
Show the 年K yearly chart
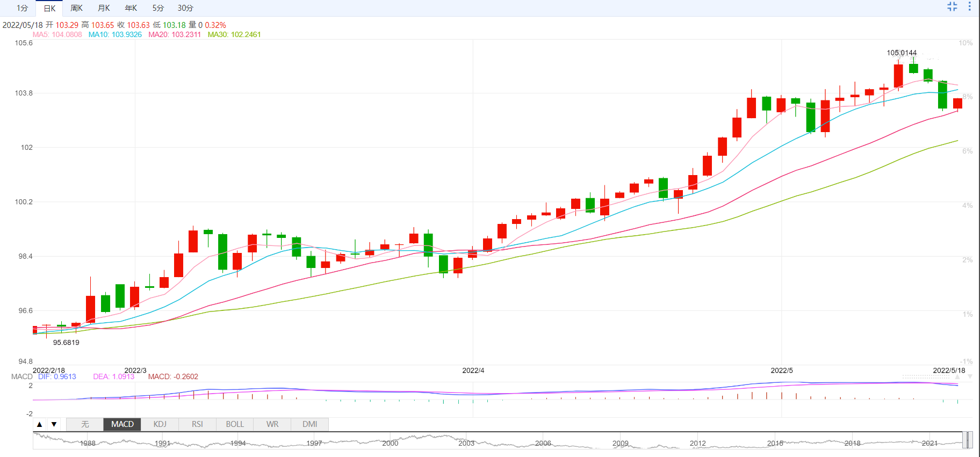[131, 8]
